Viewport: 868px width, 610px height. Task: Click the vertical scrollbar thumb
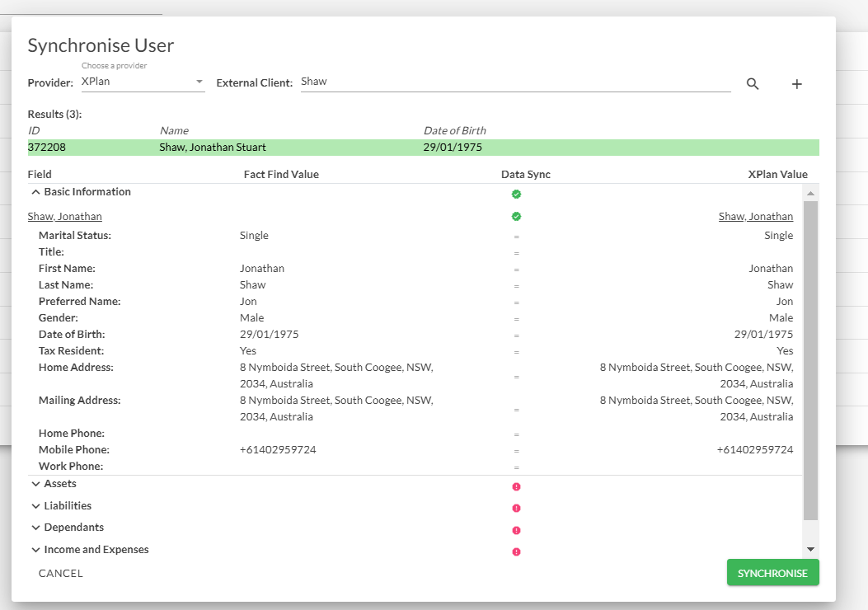coord(810,359)
